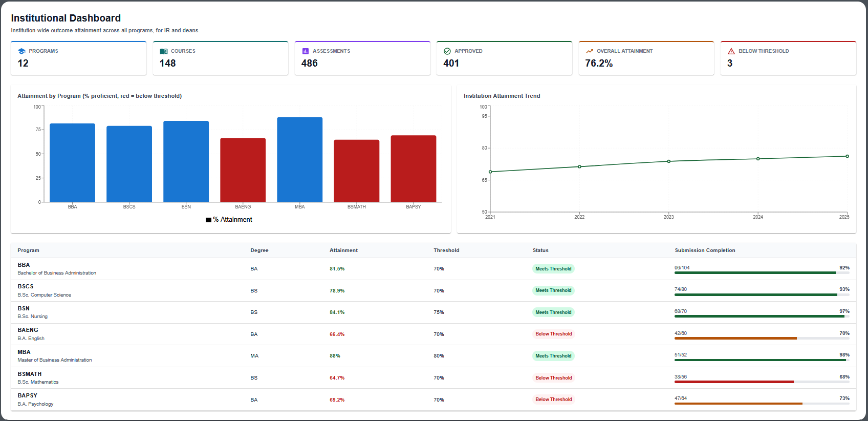868x421 pixels.
Task: Select the MBA bar in attainment chart
Action: (300, 160)
